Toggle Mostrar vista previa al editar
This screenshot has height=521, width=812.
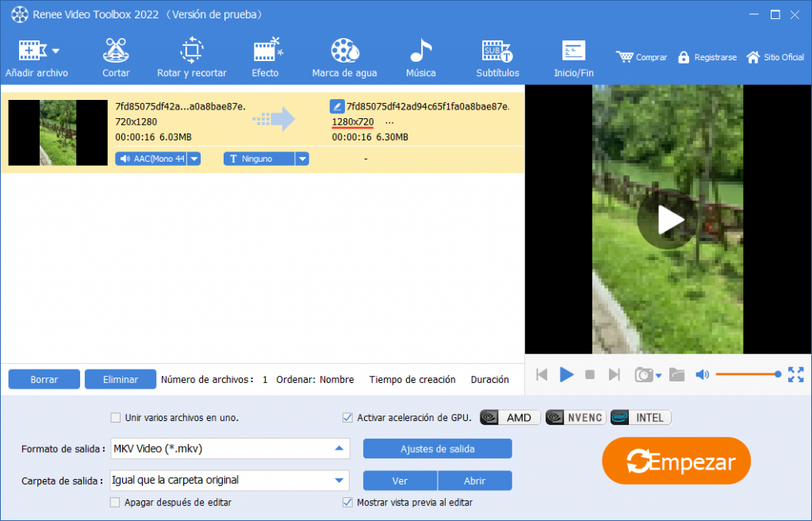click(x=347, y=502)
